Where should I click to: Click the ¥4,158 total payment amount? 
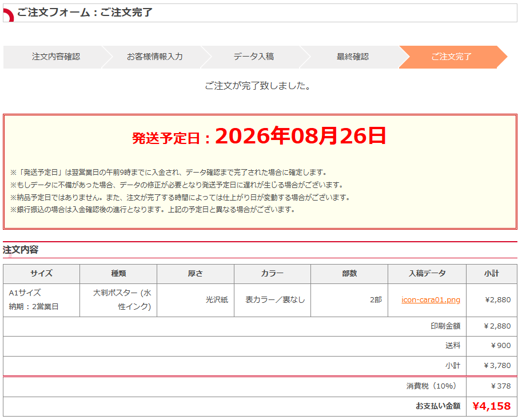click(491, 406)
